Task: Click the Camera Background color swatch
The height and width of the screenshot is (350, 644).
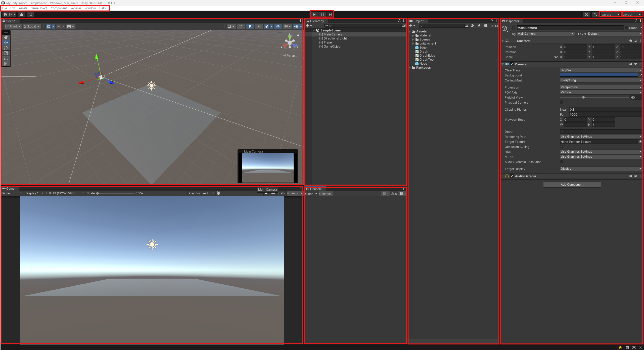Action: point(599,75)
